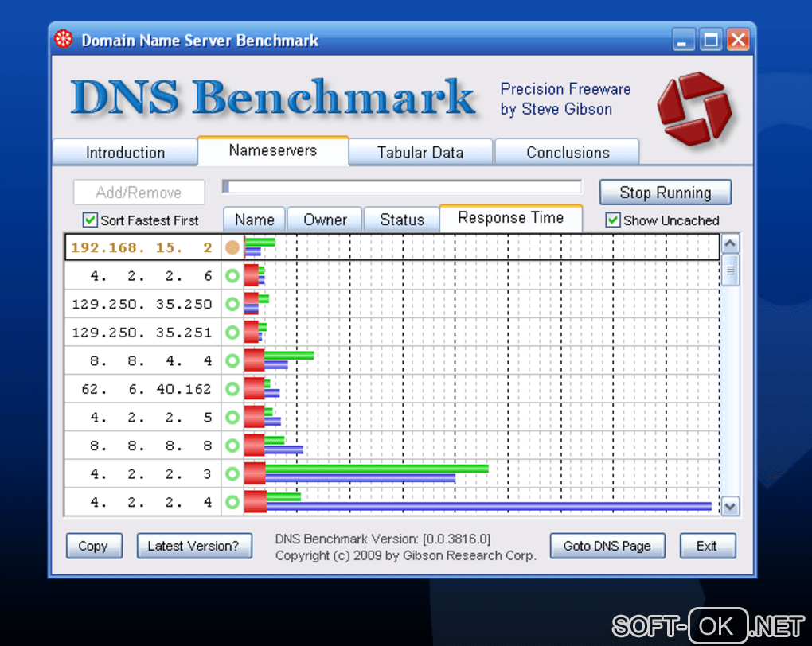Click the status ring for 129.250.35.251
The width and height of the screenshot is (812, 646).
pyautogui.click(x=232, y=333)
